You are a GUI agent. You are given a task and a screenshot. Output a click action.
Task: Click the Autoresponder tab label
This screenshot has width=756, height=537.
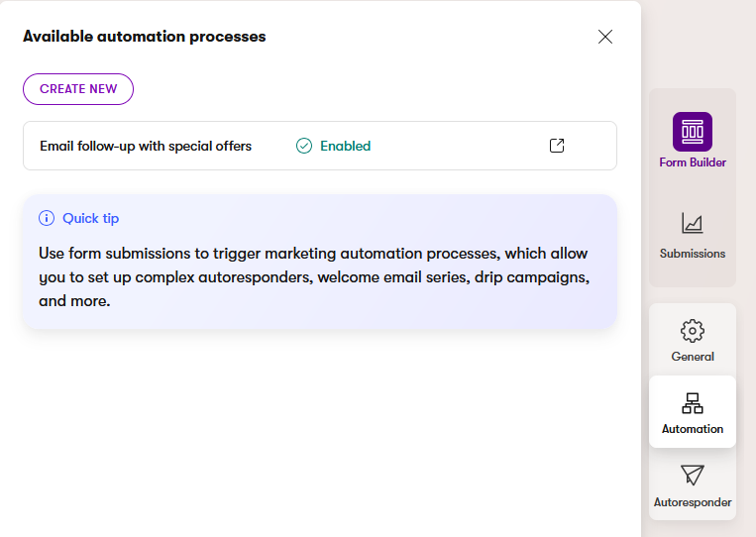pos(693,502)
